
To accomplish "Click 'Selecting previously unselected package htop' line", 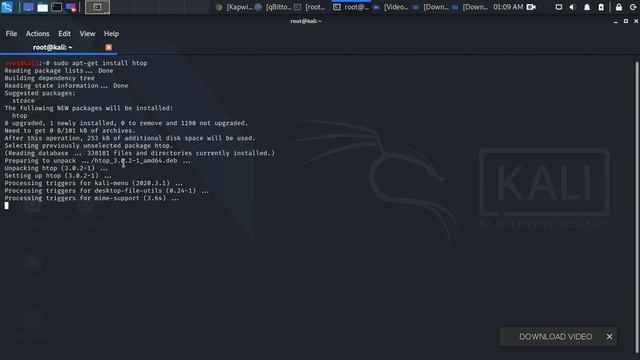I will pyautogui.click(x=89, y=145).
